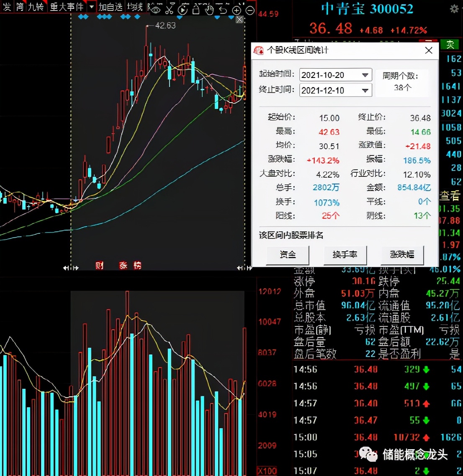
Task: Open the end date 2021-12-10 dropdown
Action: (365, 90)
